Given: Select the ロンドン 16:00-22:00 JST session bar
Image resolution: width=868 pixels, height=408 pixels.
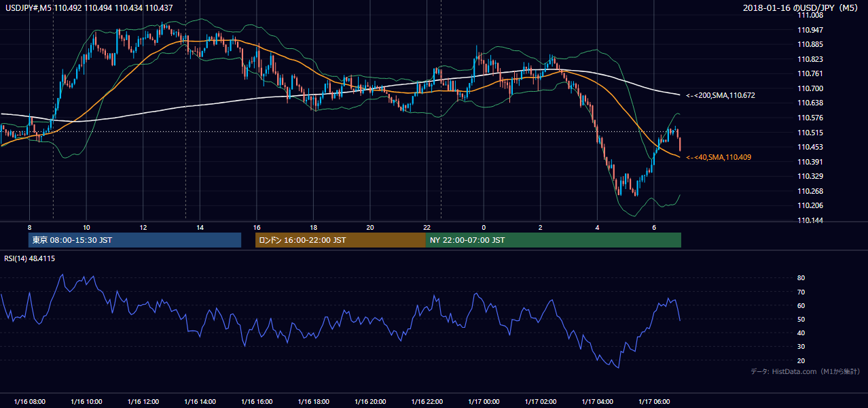Looking at the screenshot, I should point(340,240).
